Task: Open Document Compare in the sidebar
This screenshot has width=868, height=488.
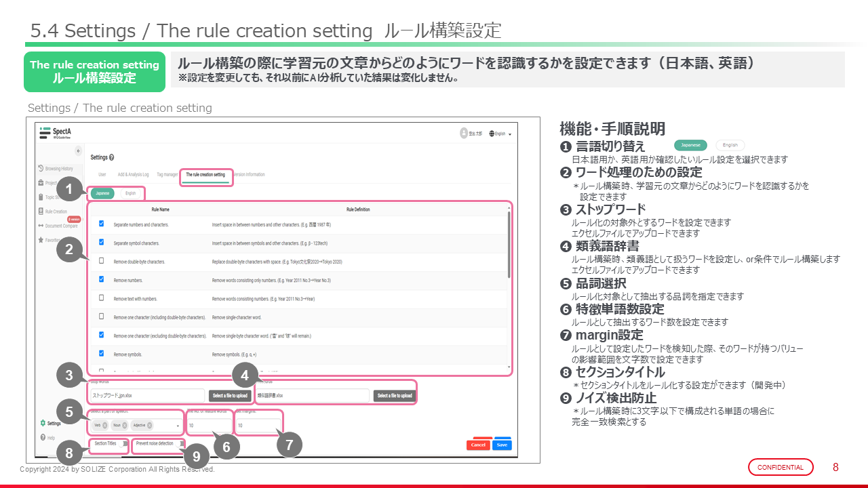Action: pyautogui.click(x=60, y=225)
